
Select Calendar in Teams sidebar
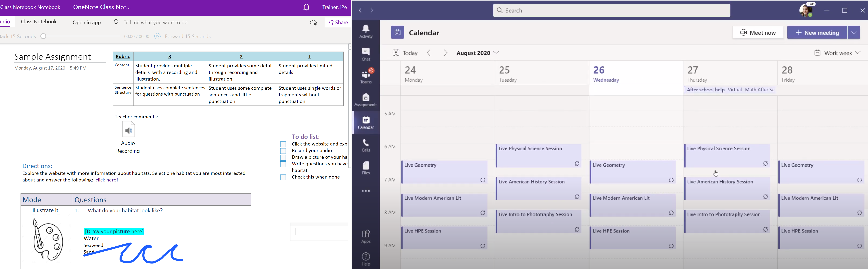point(366,123)
